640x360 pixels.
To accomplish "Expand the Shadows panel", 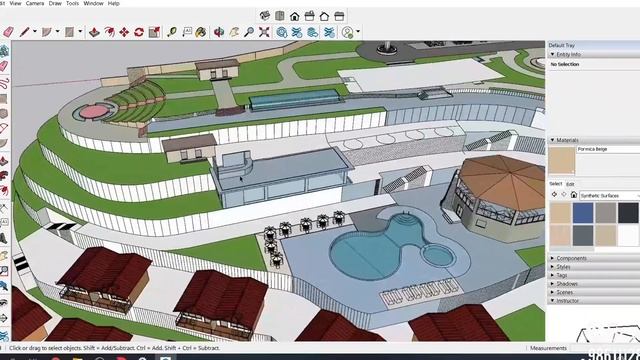I will click(553, 284).
